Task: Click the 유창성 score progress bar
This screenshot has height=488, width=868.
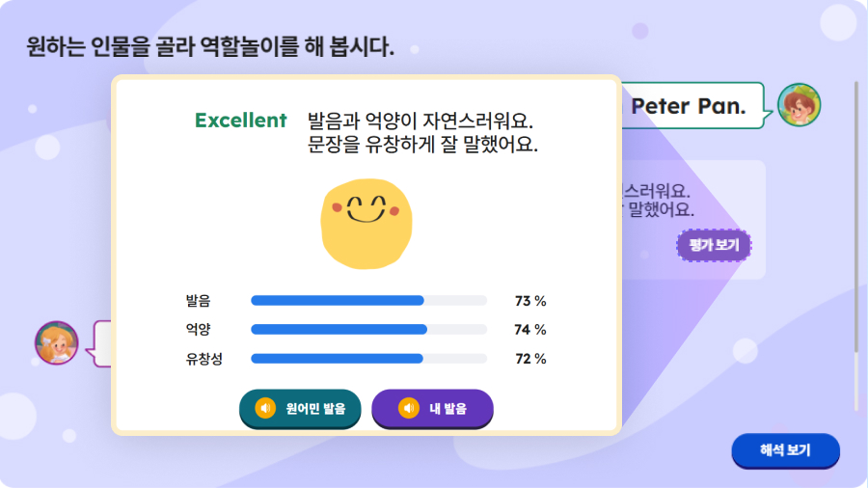Action: 368,359
